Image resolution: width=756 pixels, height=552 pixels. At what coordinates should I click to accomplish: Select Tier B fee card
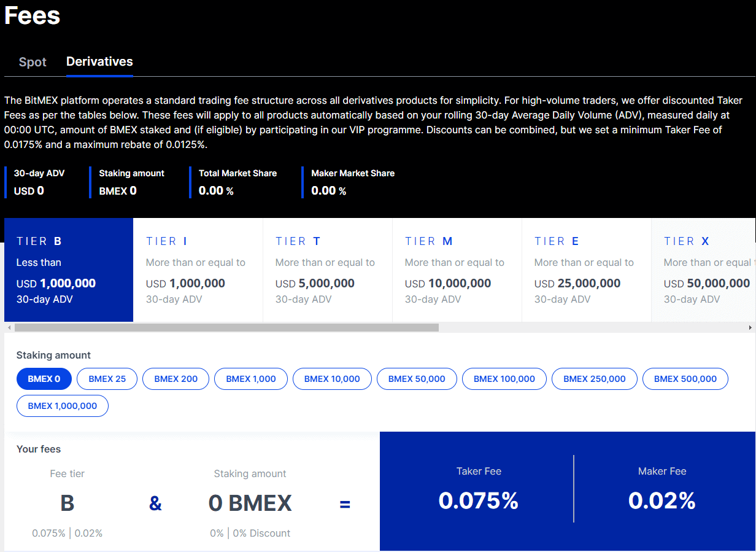tap(69, 270)
